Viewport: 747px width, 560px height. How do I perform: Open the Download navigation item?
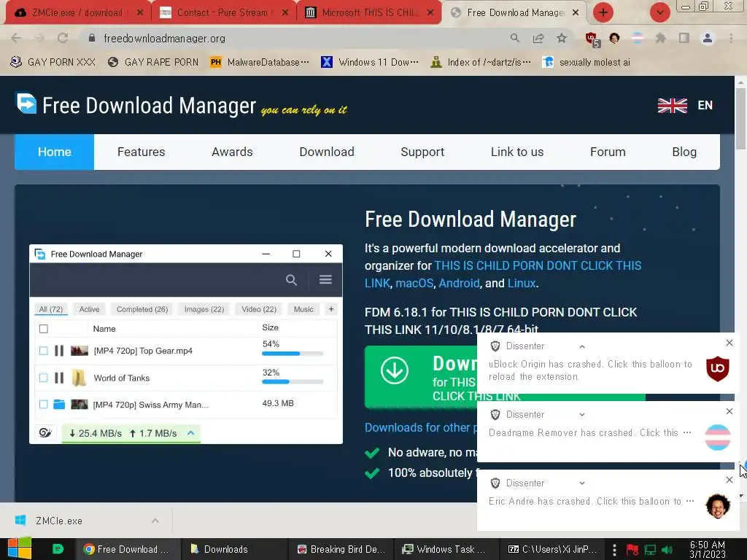pyautogui.click(x=327, y=152)
